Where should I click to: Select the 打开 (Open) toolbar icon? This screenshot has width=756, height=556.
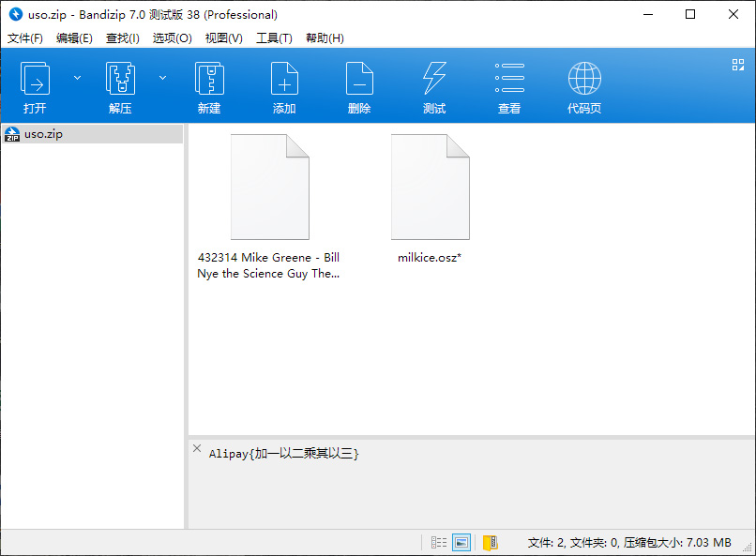pos(36,84)
